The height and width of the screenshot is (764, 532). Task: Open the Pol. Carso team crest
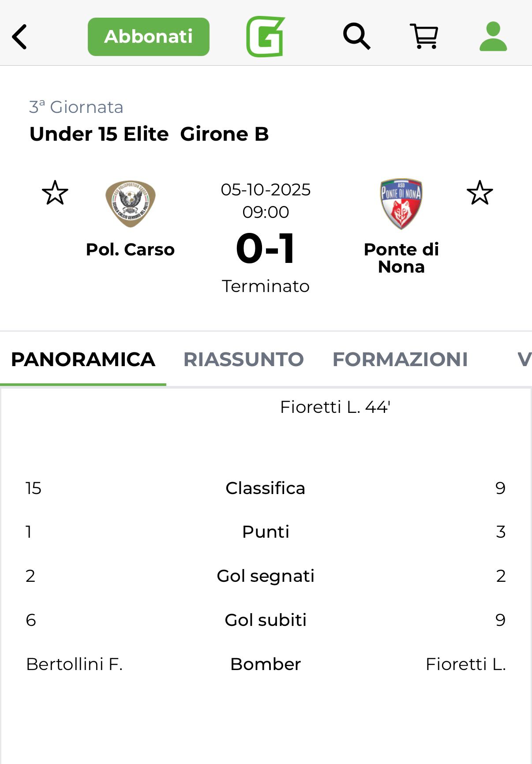pos(130,204)
